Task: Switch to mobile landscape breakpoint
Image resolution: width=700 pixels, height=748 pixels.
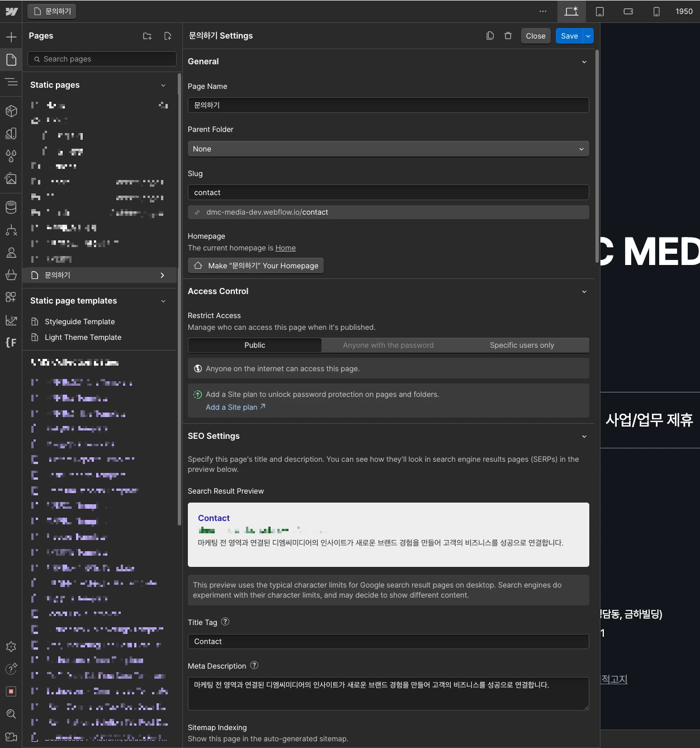Action: 628,11
